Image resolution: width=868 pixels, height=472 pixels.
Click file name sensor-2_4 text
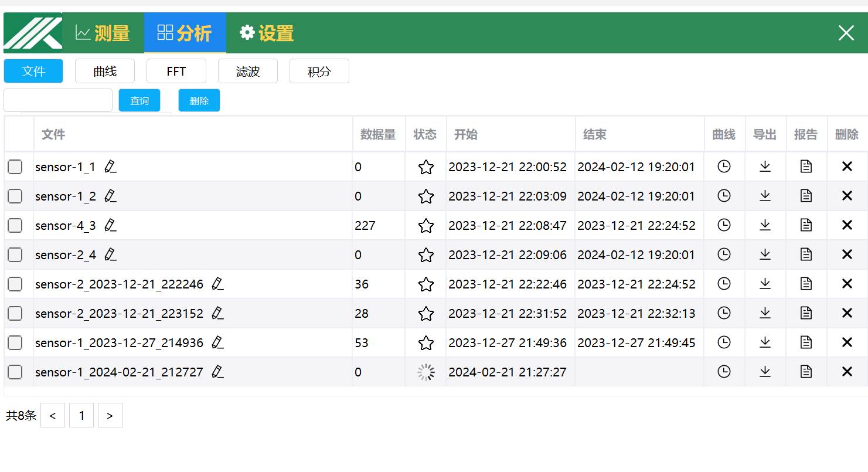pos(66,254)
